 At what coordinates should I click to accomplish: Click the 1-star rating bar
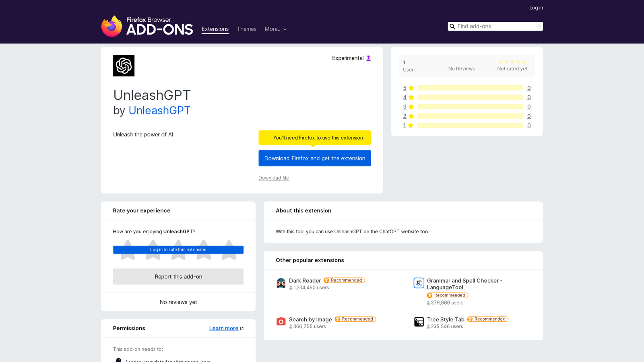click(470, 125)
